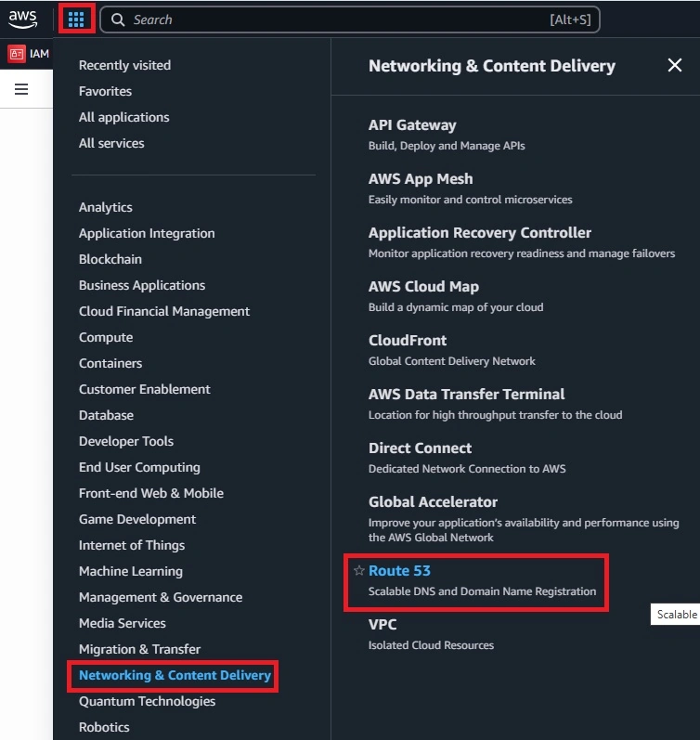Click the search magnifier icon
This screenshot has height=740, width=700.
(118, 19)
